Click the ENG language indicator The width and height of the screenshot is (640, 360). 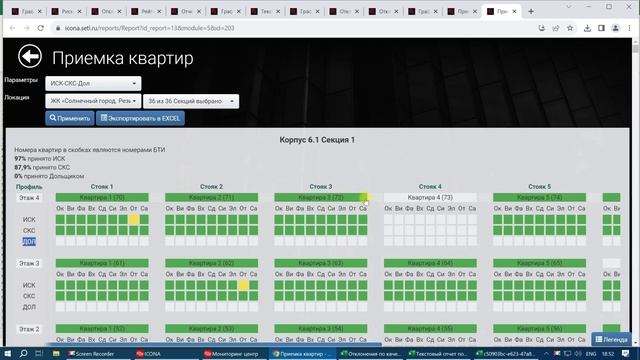point(591,353)
